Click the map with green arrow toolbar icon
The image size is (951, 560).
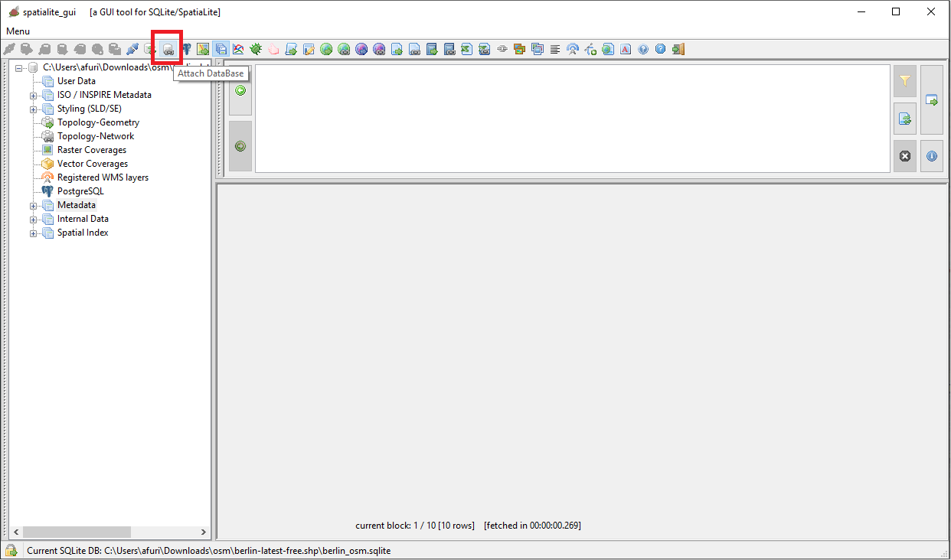click(203, 49)
